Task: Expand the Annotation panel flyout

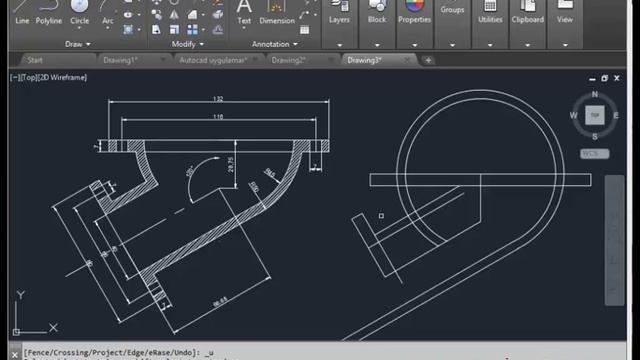Action: (275, 44)
